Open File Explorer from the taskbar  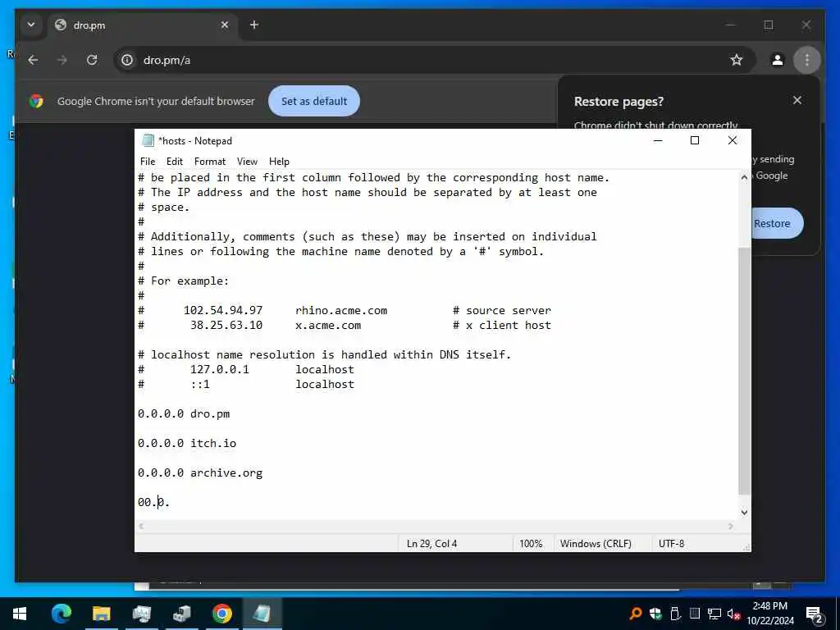[101, 614]
